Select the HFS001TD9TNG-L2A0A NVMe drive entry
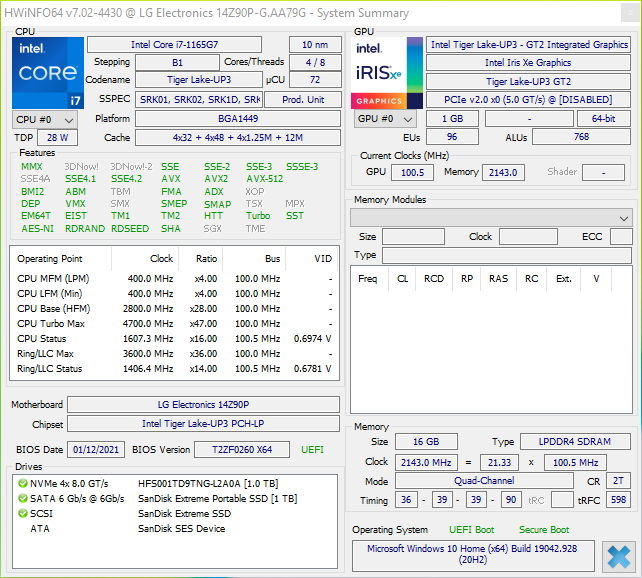Viewport: 642px width, 578px height. [175, 483]
